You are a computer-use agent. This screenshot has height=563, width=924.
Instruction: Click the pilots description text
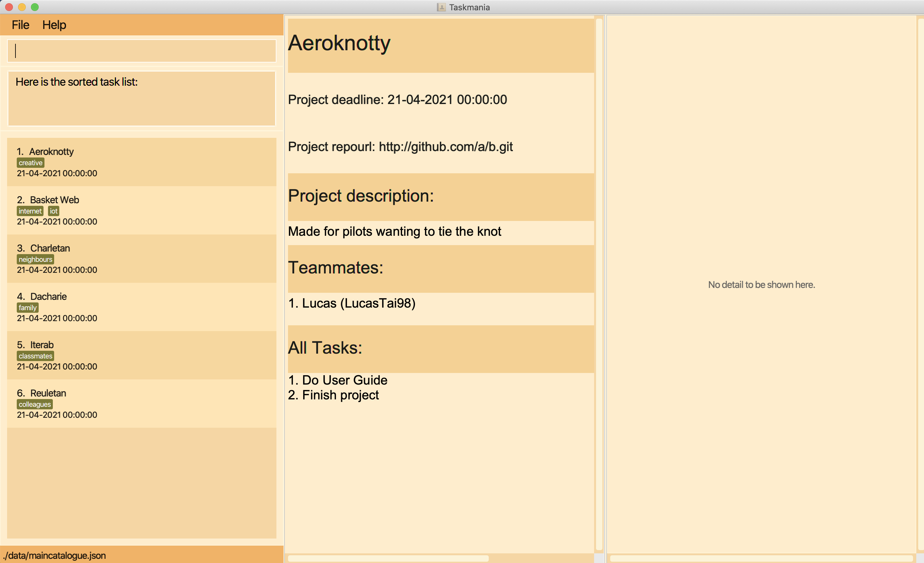[x=394, y=231]
